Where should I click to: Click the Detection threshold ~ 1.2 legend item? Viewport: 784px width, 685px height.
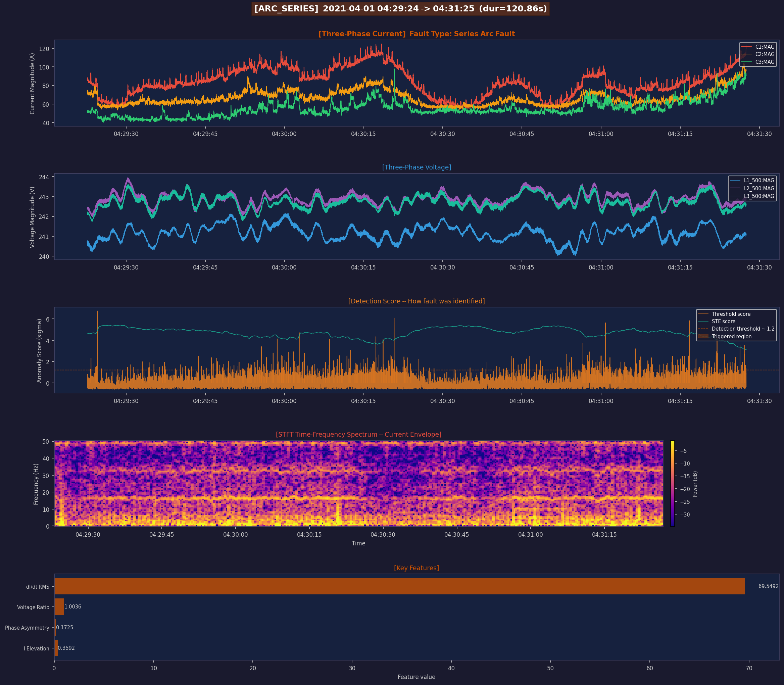pos(743,329)
